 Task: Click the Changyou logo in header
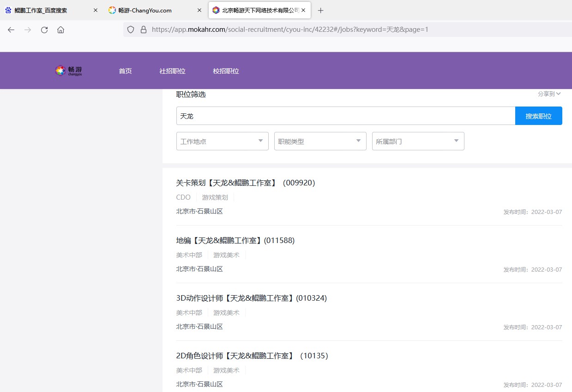pos(69,71)
